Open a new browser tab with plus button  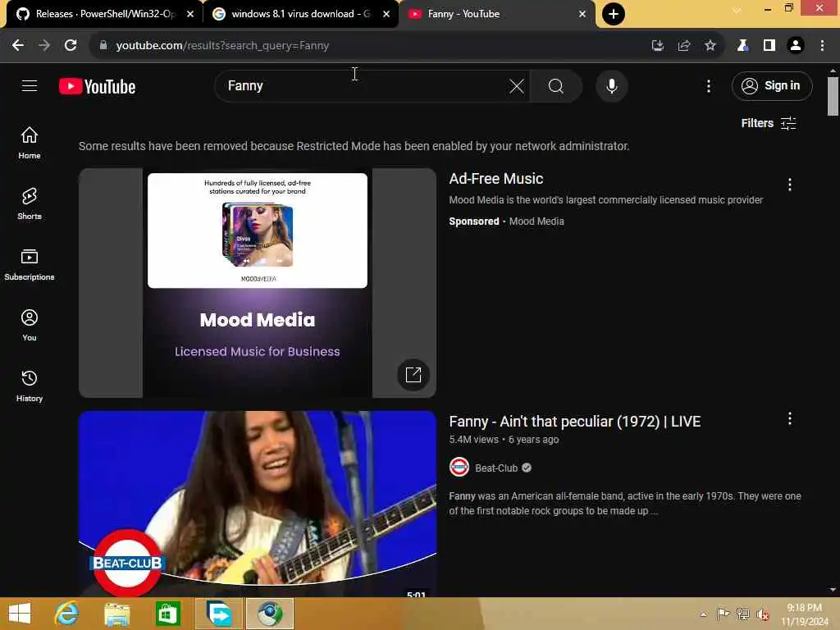pos(614,14)
